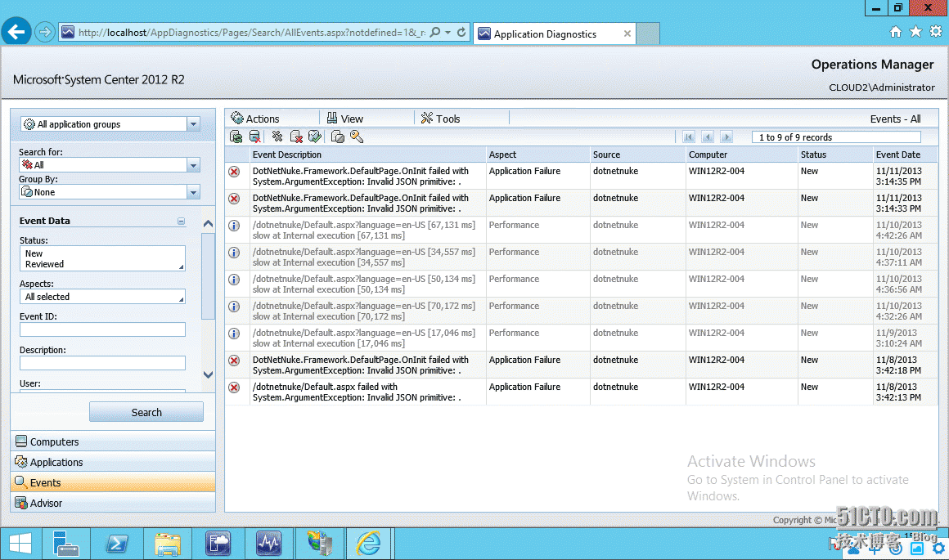This screenshot has height=560, width=949.
Task: Select New in the Status list
Action: pyautogui.click(x=34, y=253)
